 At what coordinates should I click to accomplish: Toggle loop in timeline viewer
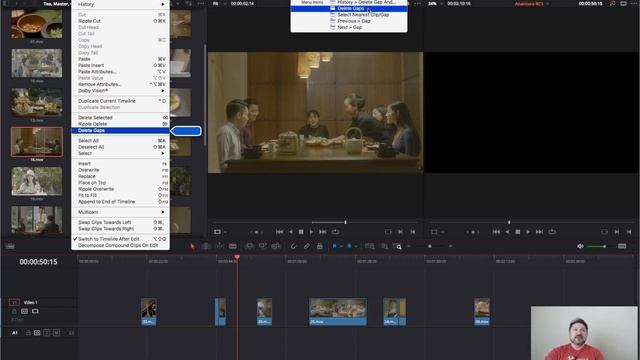tap(552, 232)
